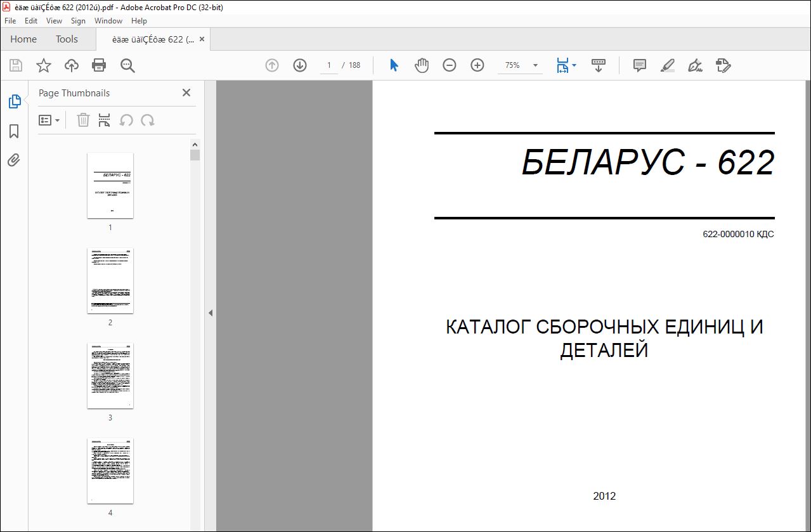This screenshot has width=811, height=532.
Task: Open the Attachments paperclip icon
Action: click(14, 160)
